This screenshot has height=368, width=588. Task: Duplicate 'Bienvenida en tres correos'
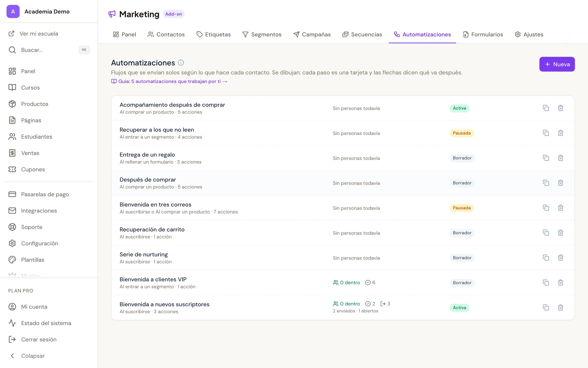coord(546,208)
